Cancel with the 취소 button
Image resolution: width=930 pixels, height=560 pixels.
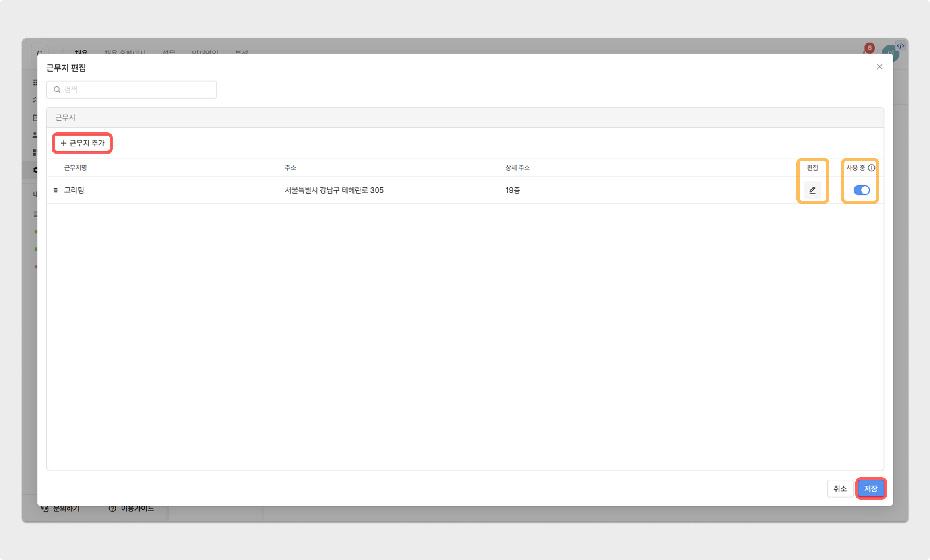tap(840, 488)
